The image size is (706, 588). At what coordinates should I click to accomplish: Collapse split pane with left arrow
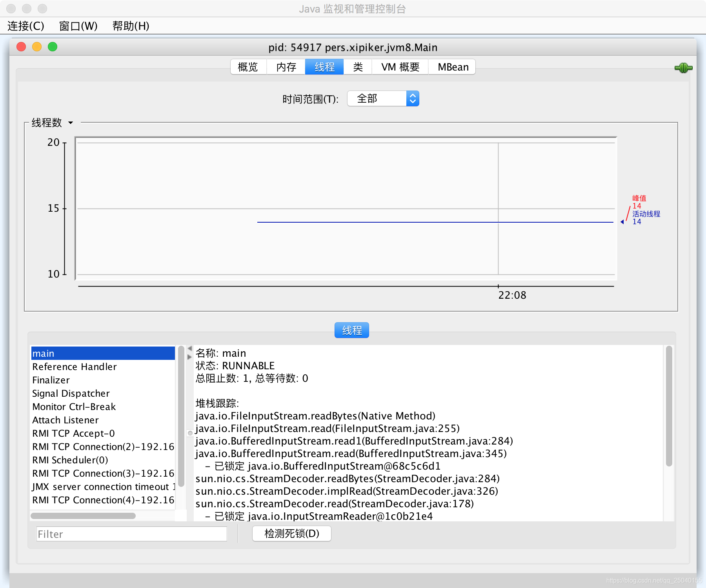click(x=190, y=348)
